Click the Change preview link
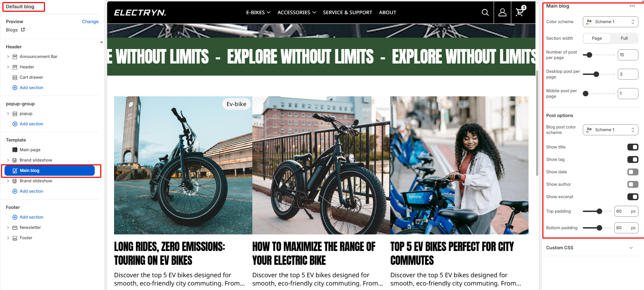This screenshot has width=644, height=290. coord(90,21)
